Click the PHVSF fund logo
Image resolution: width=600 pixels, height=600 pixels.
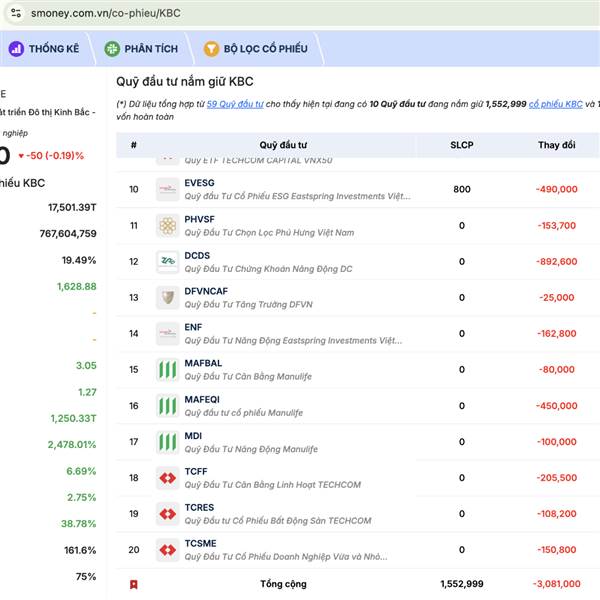168,225
